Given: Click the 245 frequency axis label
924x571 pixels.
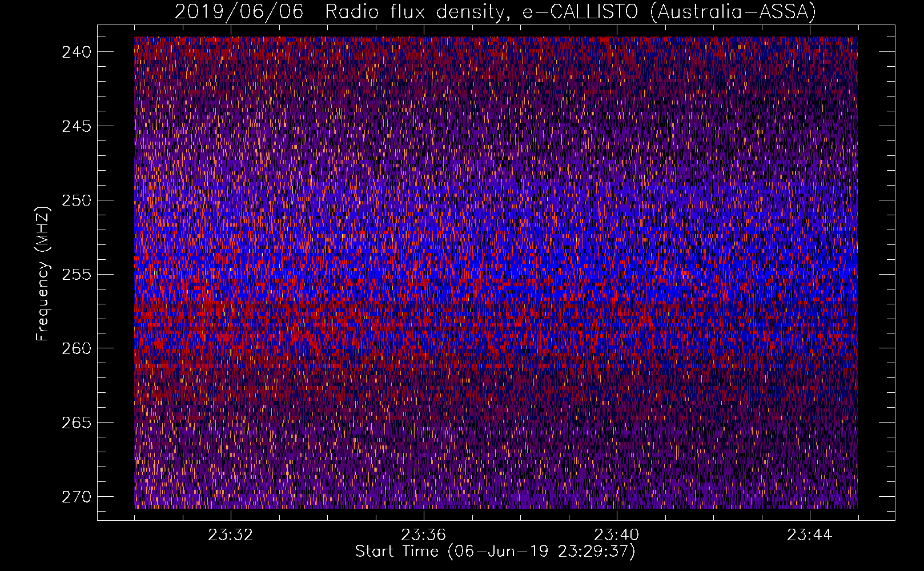Looking at the screenshot, I should coord(77,126).
